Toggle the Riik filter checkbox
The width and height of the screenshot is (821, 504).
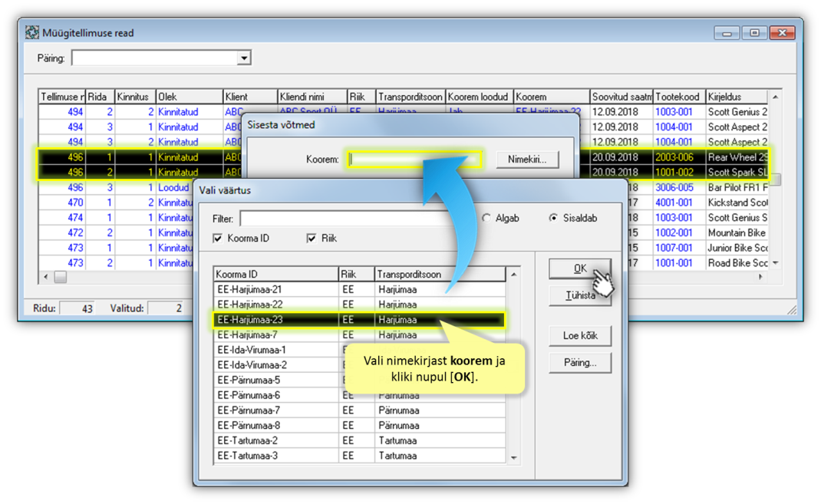coord(312,239)
